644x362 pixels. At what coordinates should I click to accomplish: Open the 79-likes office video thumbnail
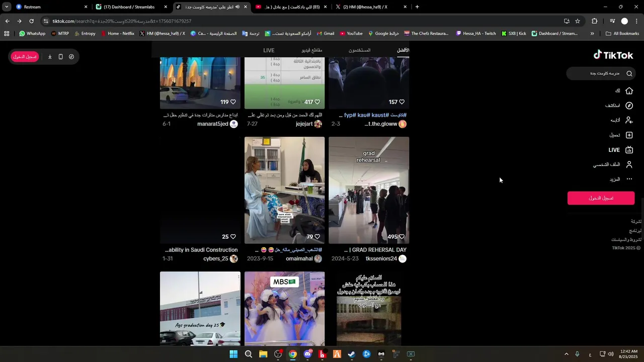tap(284, 190)
